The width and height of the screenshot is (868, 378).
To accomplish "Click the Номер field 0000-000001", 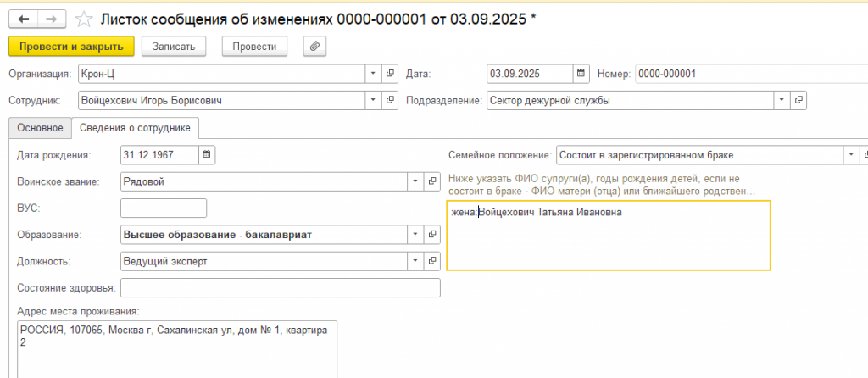I will click(x=752, y=74).
